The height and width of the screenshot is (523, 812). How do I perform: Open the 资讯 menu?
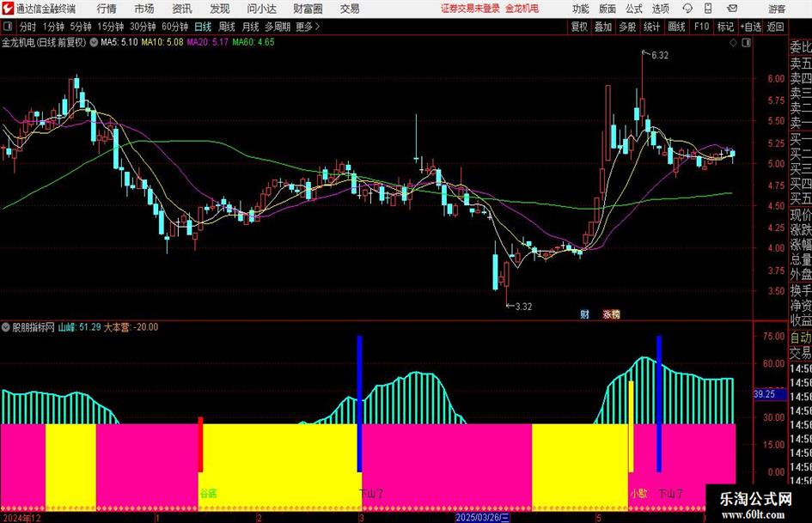point(182,9)
